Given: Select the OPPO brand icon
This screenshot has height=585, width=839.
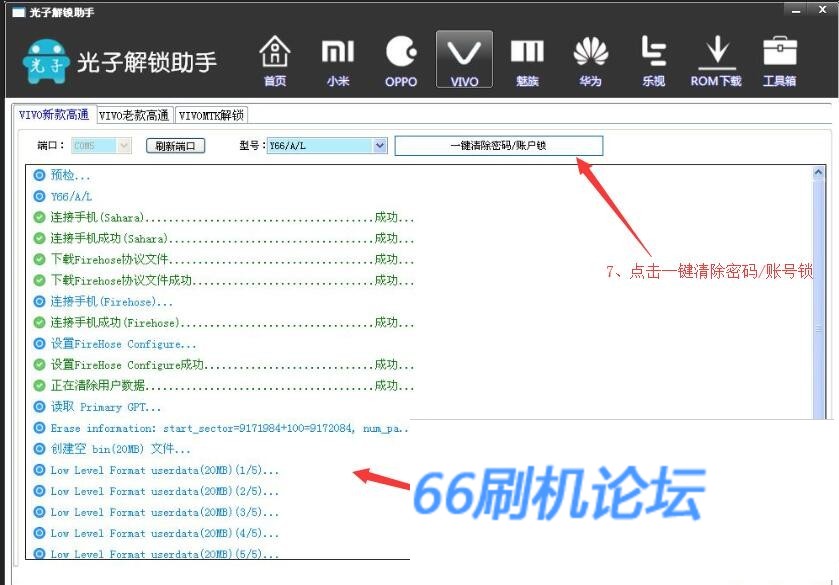Looking at the screenshot, I should click(x=401, y=60).
